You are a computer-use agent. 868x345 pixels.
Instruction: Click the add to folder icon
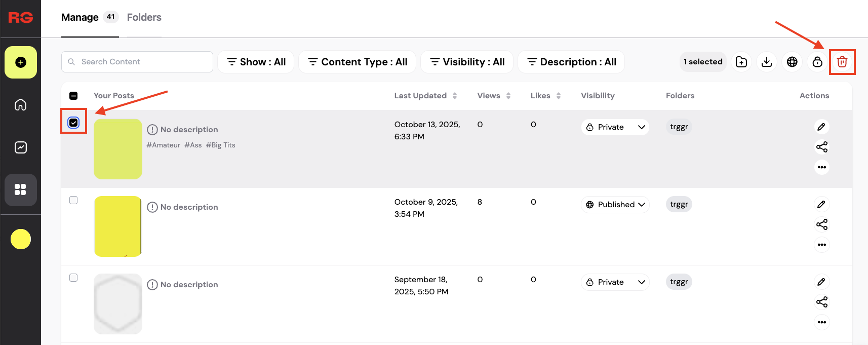click(x=741, y=62)
